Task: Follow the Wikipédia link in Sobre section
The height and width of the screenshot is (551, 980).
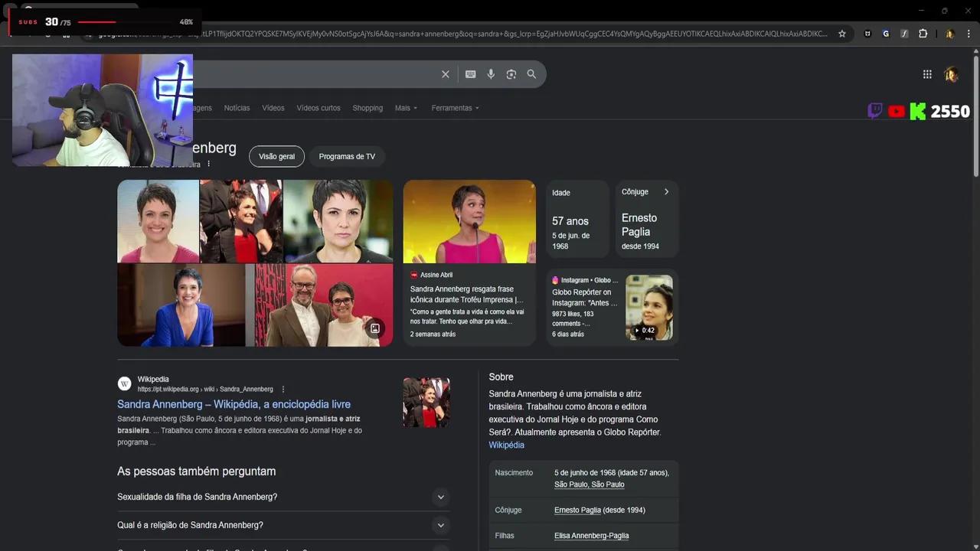Action: point(507,445)
